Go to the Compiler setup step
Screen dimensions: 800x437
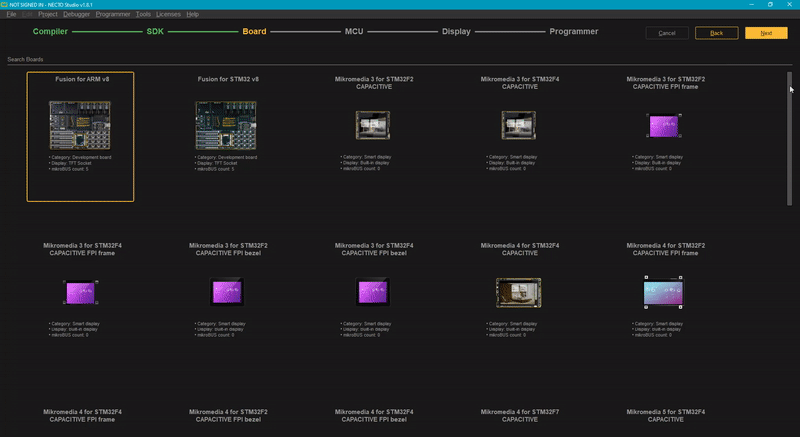(50, 32)
